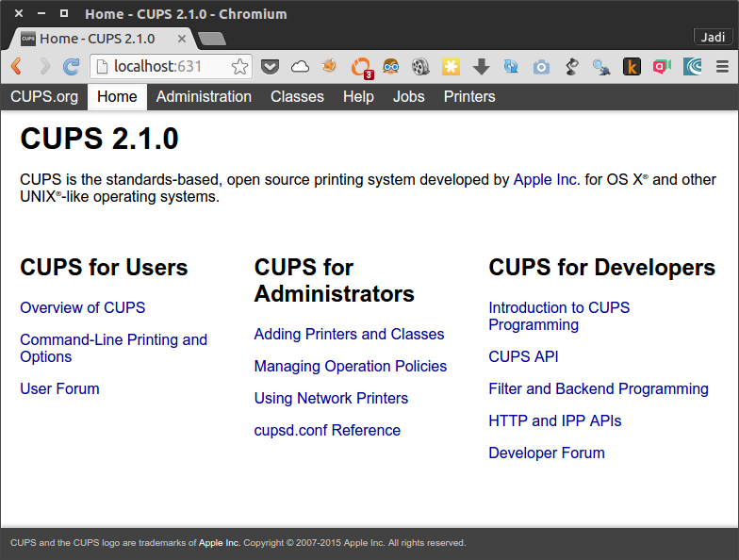Image resolution: width=739 pixels, height=560 pixels.
Task: Click the browser back arrow button
Action: click(x=16, y=67)
